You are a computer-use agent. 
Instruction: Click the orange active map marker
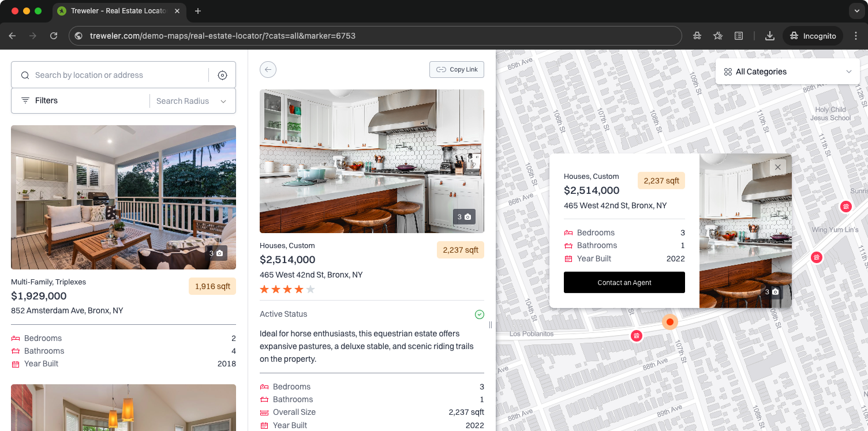coord(669,322)
